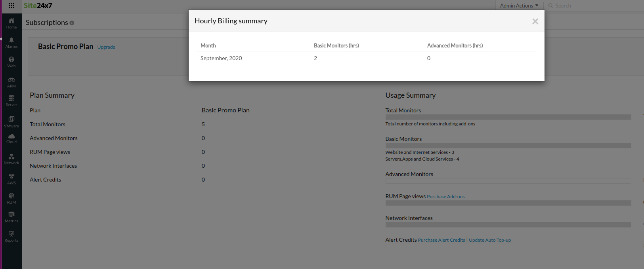Expand the Admin Actions dropdown

pyautogui.click(x=519, y=6)
